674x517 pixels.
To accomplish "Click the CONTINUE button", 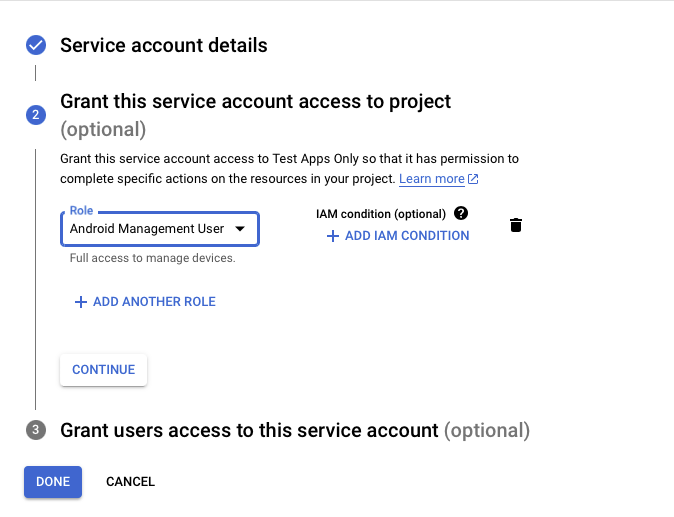I will tap(104, 370).
